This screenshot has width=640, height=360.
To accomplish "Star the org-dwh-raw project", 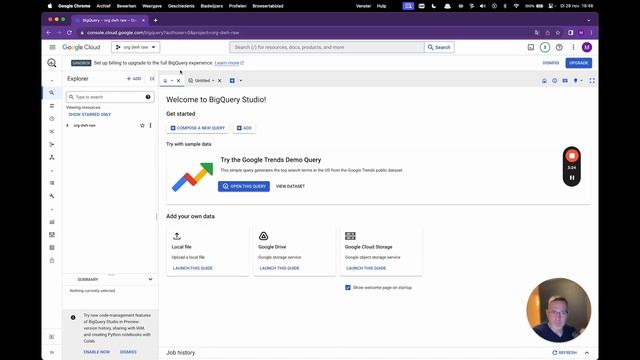I will [142, 125].
